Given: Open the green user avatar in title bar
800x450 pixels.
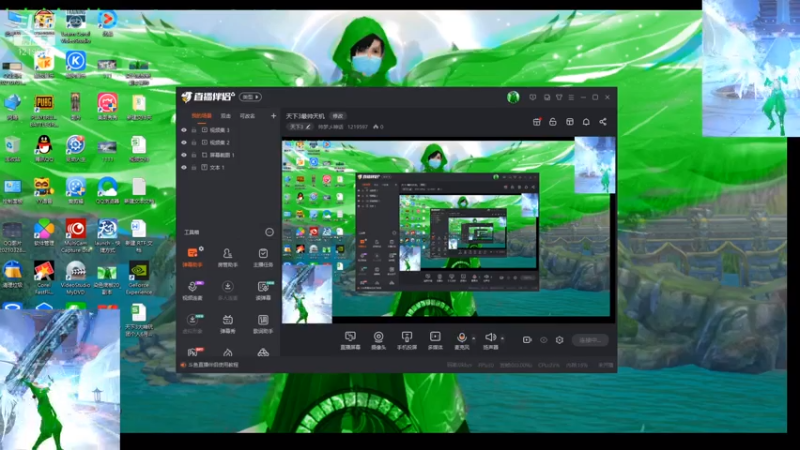Looking at the screenshot, I should pos(513,97).
